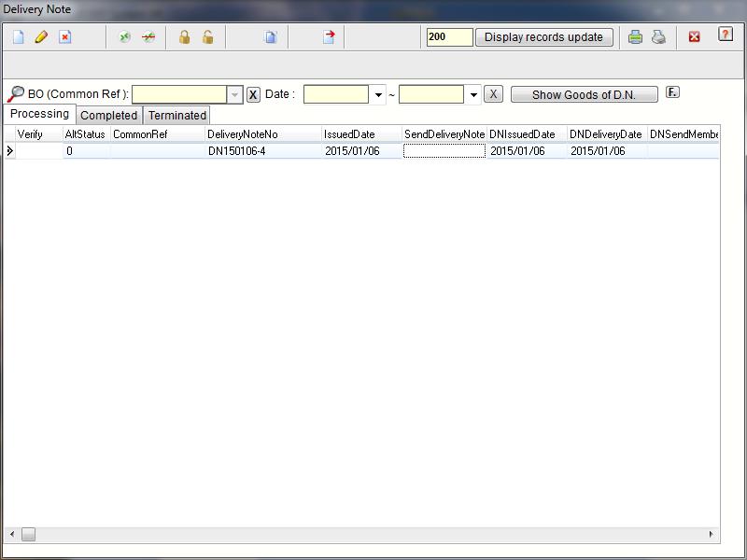The width and height of the screenshot is (747, 560).
Task: Click the pencil edit icon
Action: pyautogui.click(x=41, y=36)
